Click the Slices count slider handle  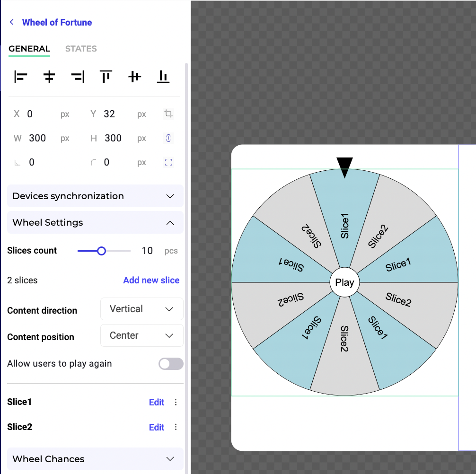click(101, 251)
